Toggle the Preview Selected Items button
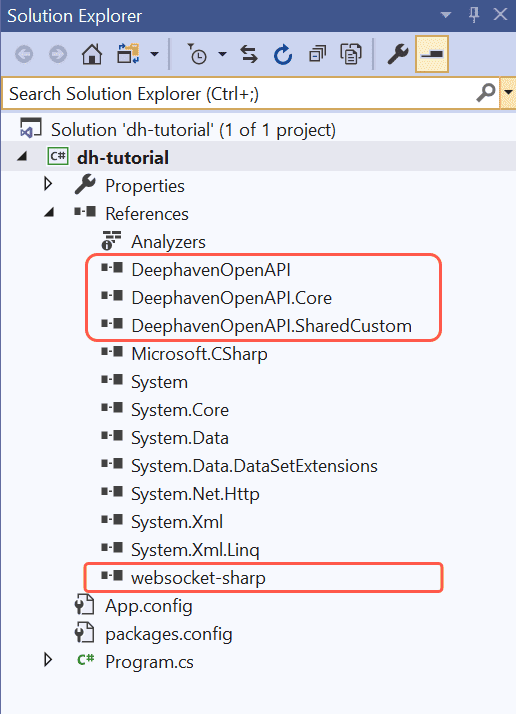The image size is (516, 714). (x=432, y=55)
